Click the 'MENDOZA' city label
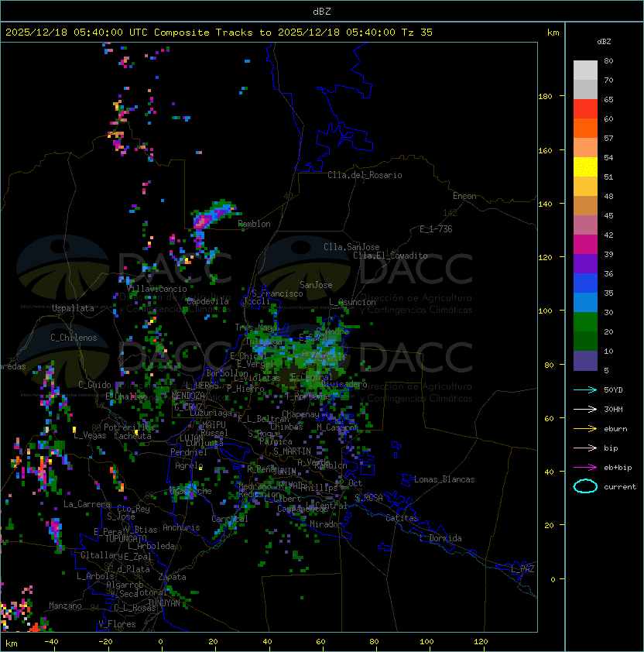 click(188, 396)
